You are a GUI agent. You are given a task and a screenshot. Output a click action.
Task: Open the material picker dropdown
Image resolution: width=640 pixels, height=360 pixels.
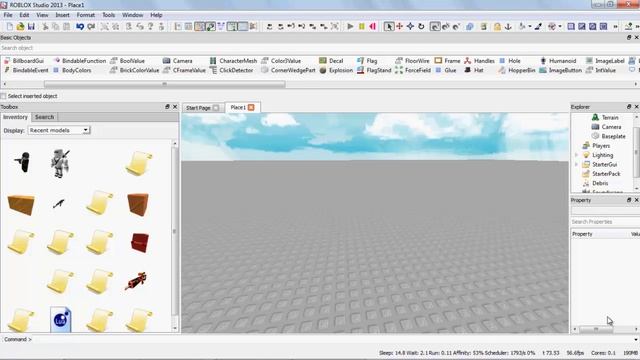pyautogui.click(x=560, y=27)
